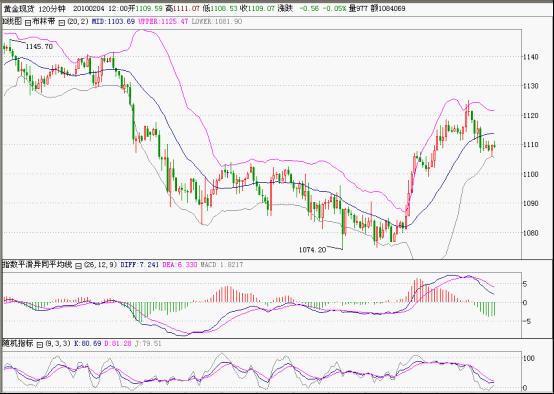The height and width of the screenshot is (394, 554).
Task: Click the K线图 chart type label
Action: coord(12,22)
